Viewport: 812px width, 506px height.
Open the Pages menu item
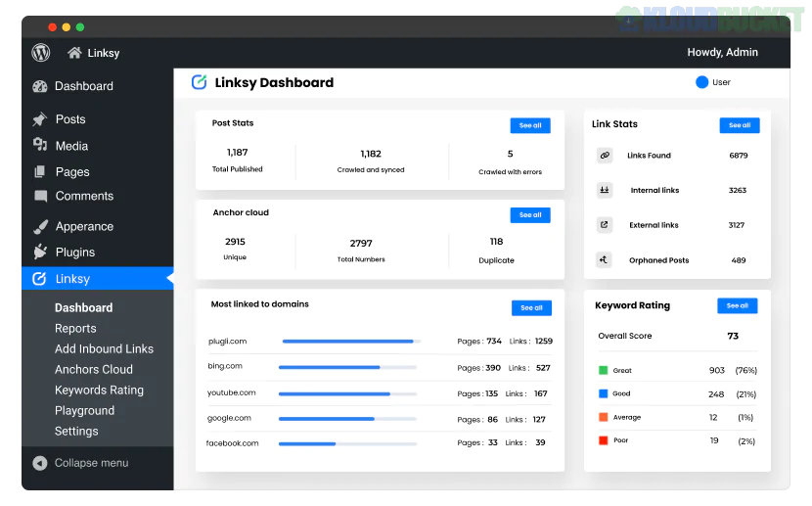tap(72, 172)
